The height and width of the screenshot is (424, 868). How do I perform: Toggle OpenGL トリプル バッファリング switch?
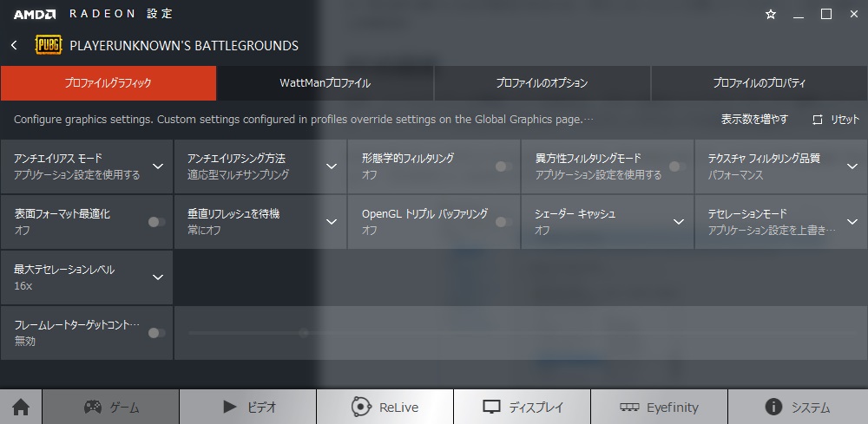503,222
